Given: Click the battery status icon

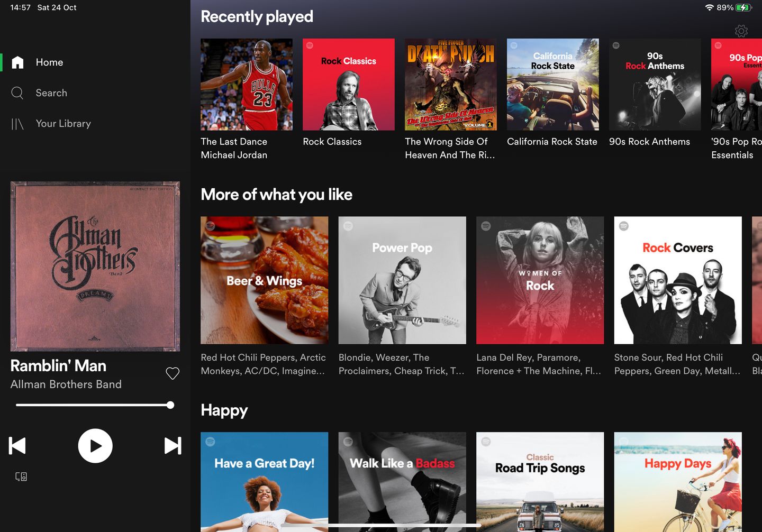Looking at the screenshot, I should pyautogui.click(x=743, y=7).
